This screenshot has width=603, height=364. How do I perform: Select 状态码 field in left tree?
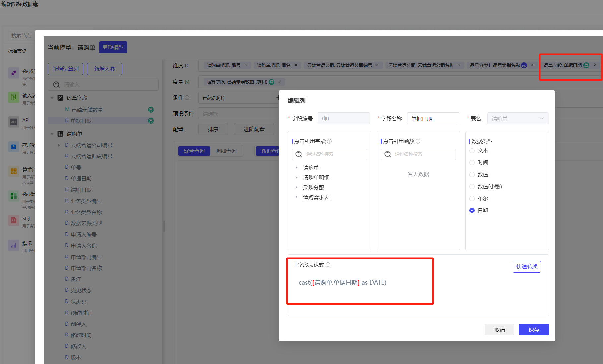click(x=78, y=302)
